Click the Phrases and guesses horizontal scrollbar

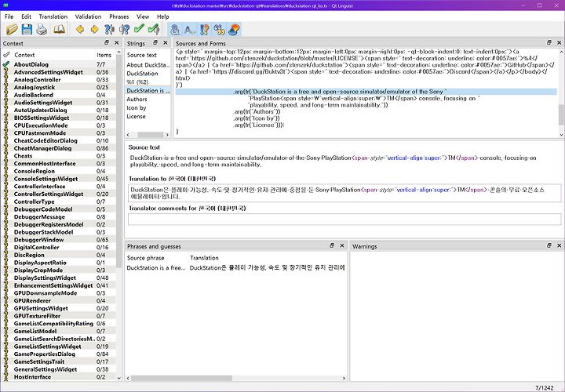(x=181, y=379)
